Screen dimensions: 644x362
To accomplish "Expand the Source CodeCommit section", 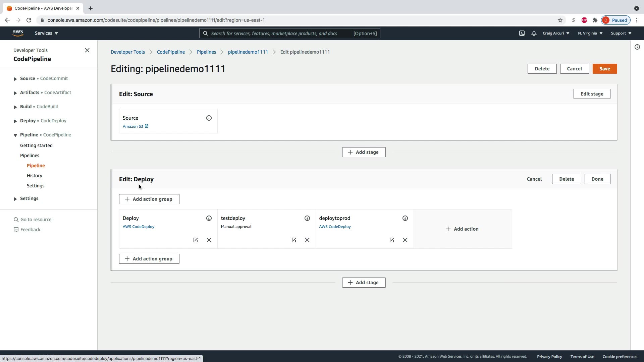I will 15,79.
